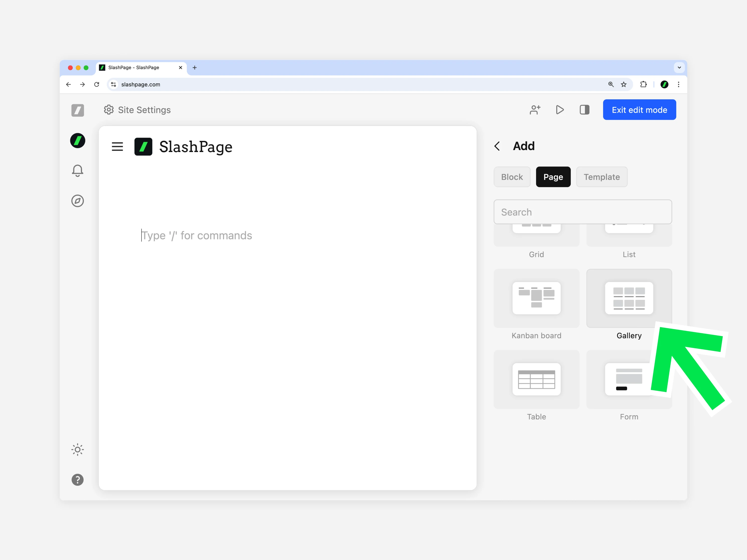Go back from the Add panel
Image resolution: width=747 pixels, height=560 pixels.
coord(497,146)
